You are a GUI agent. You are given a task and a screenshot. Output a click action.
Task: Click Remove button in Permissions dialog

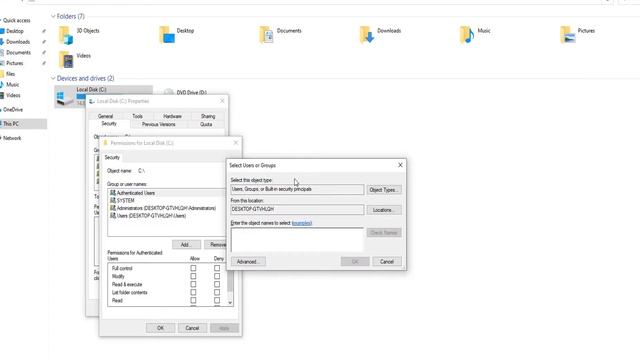(215, 244)
